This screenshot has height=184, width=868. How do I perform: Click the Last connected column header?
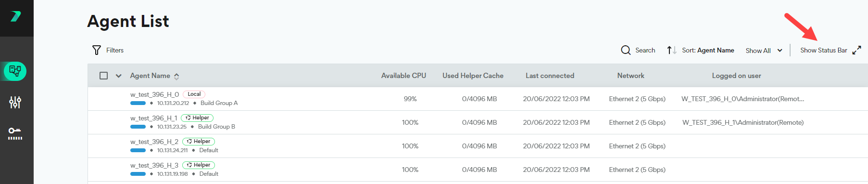click(x=550, y=76)
